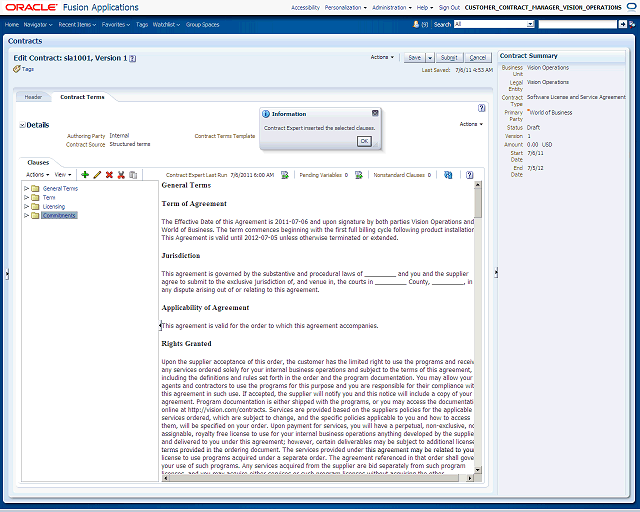Expand the Term folder node
Image resolution: width=640 pixels, height=512 pixels.
click(x=27, y=197)
